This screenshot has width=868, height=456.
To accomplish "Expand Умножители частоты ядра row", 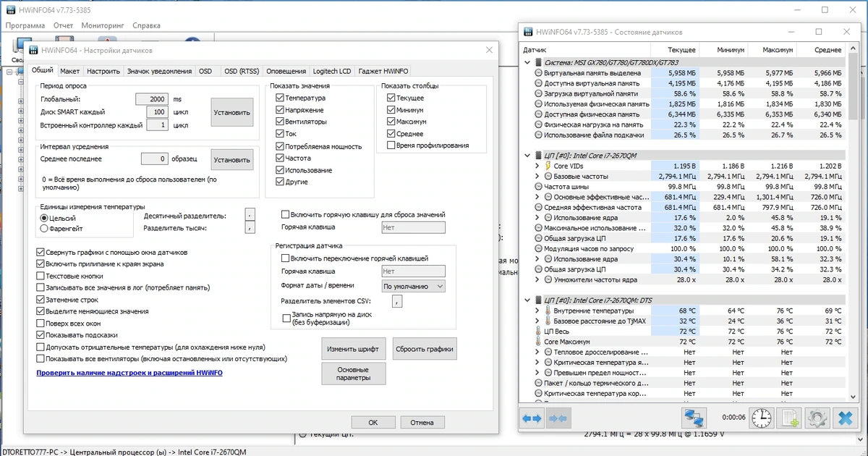I will 537,279.
